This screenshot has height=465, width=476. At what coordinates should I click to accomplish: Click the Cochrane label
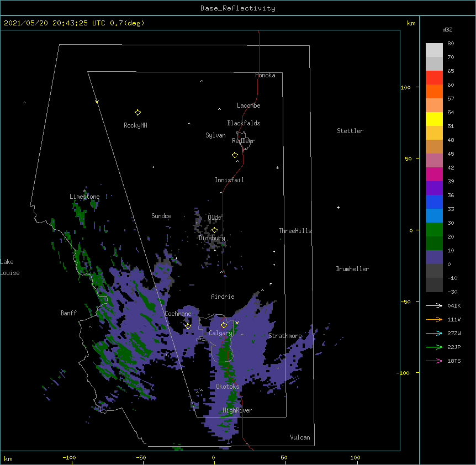(x=178, y=314)
